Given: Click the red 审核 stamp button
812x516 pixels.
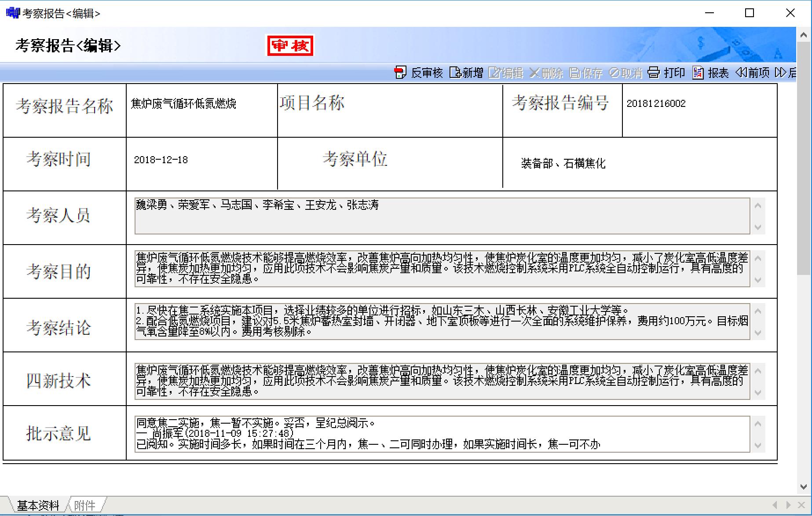Looking at the screenshot, I should 290,46.
